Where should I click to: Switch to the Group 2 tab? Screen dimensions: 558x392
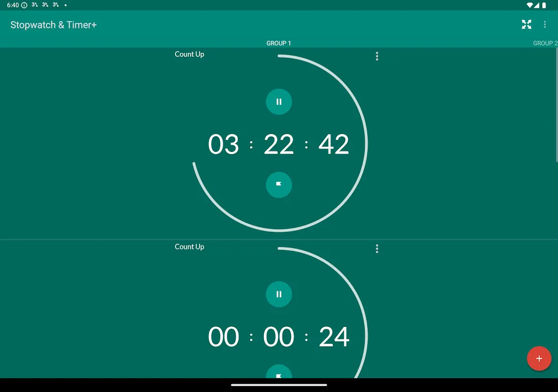pyautogui.click(x=545, y=43)
